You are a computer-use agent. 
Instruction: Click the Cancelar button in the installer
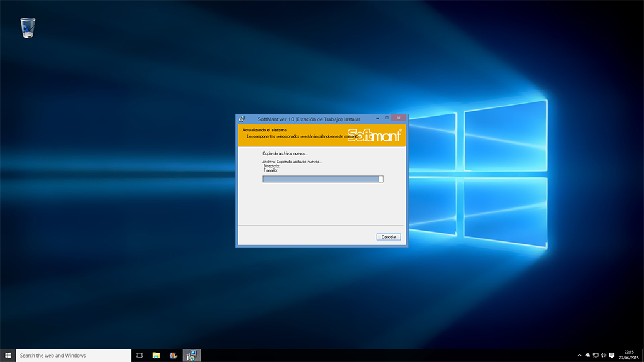click(389, 237)
